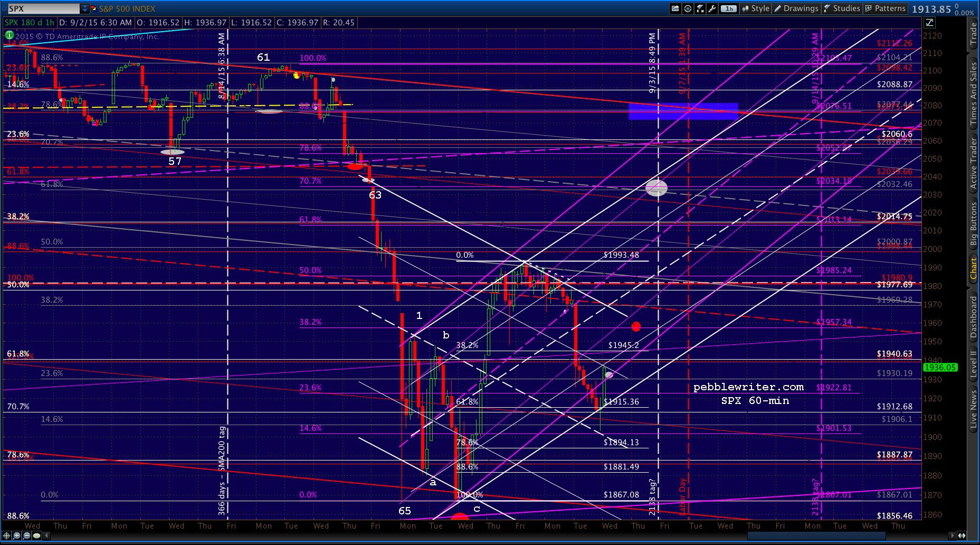Image resolution: width=980 pixels, height=545 pixels.
Task: Open the Times And Sales sidebar tab
Action: (x=974, y=93)
